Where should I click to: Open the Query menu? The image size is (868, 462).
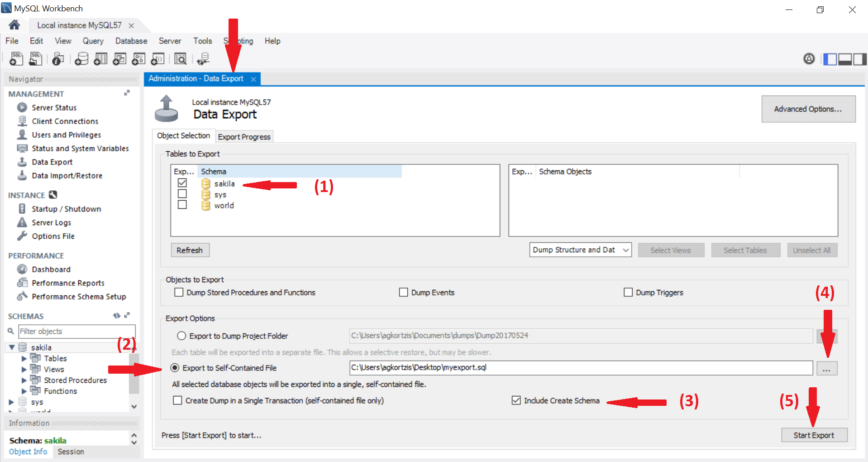click(93, 41)
